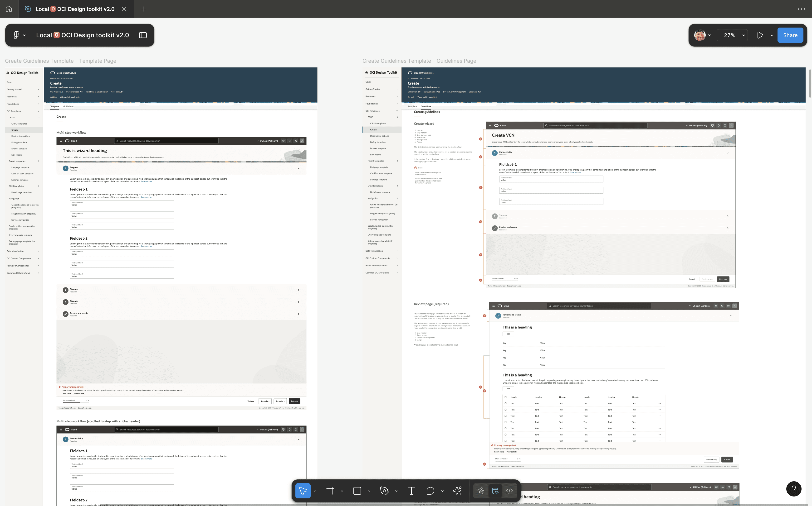Select the Rectangle shape tool
The height and width of the screenshot is (506, 812).
357,491
